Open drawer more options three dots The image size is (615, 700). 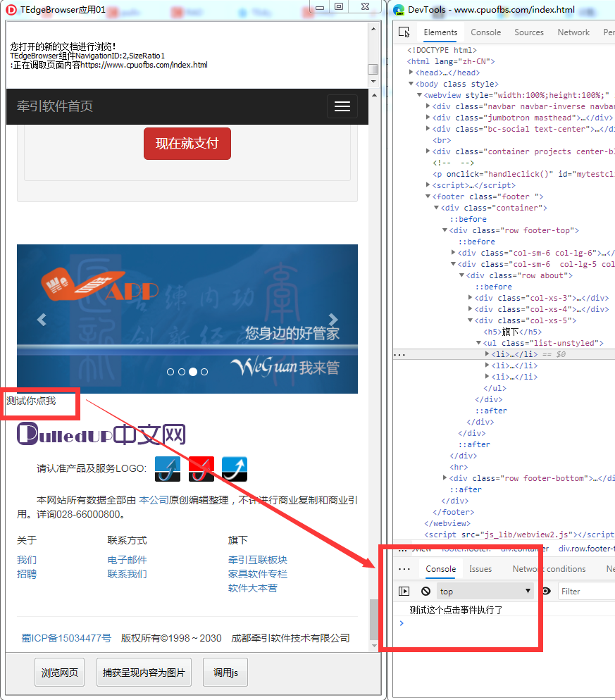click(404, 569)
